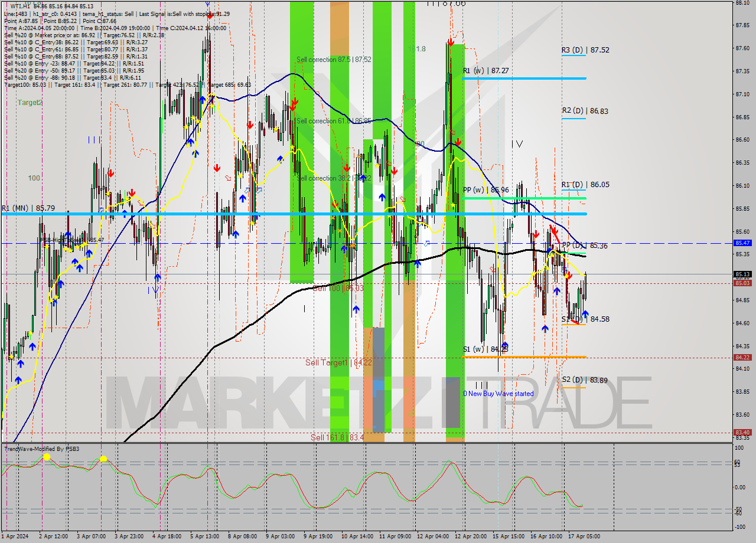Click the 'R1 (w) | 87.27' weekly resistance label

click(x=486, y=70)
